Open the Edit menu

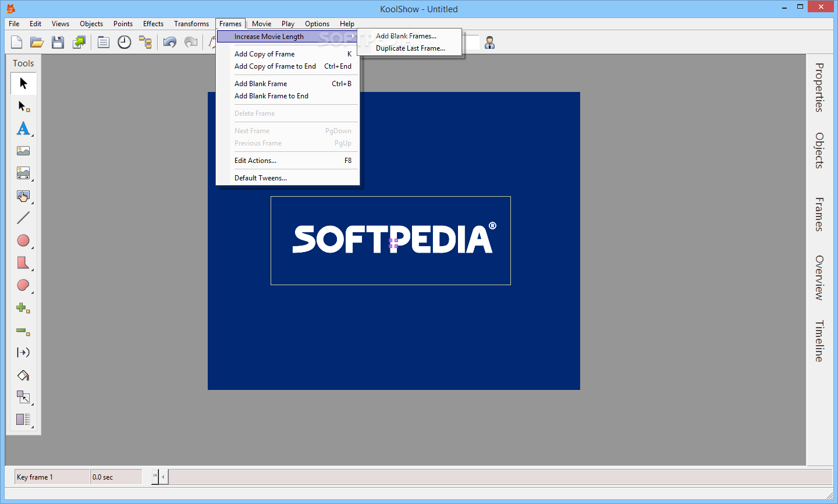(x=35, y=24)
